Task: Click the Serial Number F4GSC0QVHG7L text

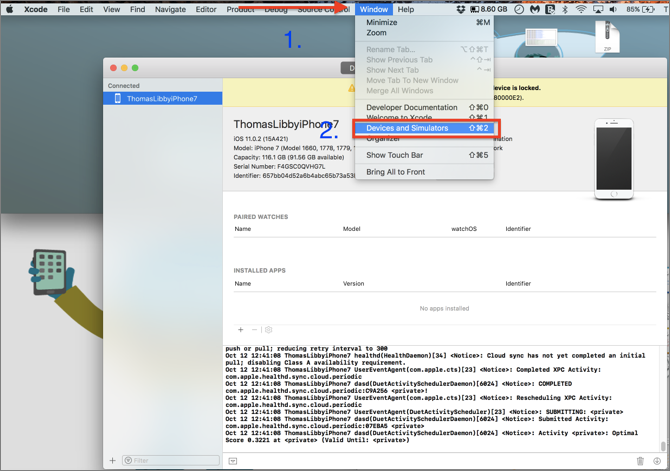Action: click(x=279, y=166)
